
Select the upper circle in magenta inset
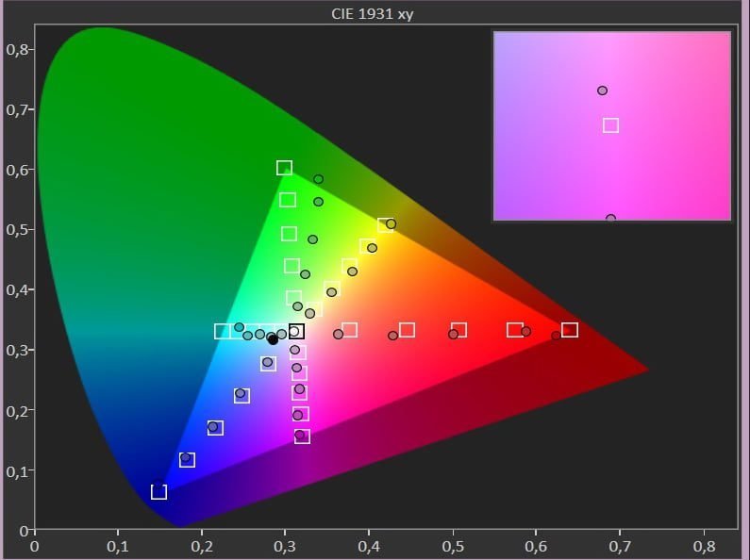(602, 91)
